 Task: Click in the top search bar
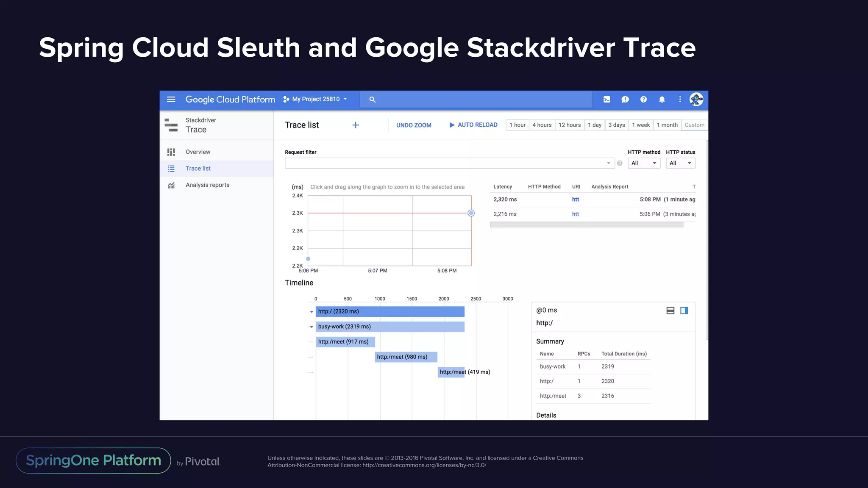(476, 100)
